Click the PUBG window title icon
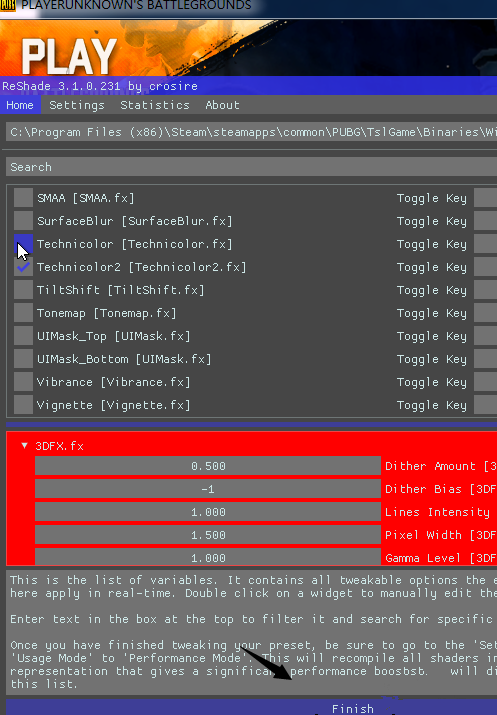Screen dimensions: 497x715 point(8,5)
